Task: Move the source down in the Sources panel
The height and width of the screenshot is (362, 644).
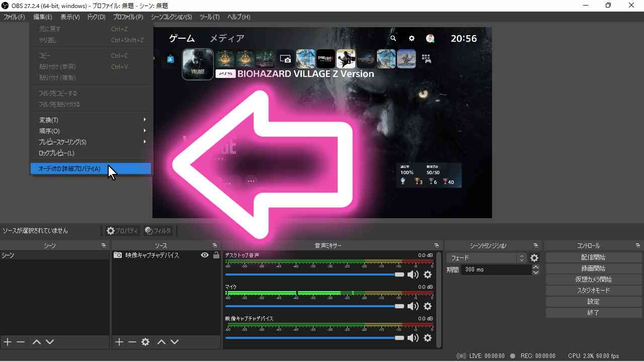Action: (x=175, y=342)
